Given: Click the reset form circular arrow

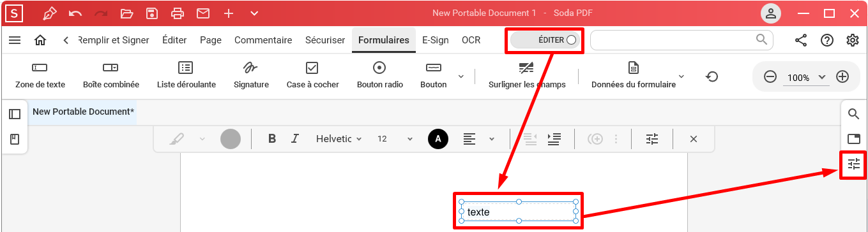Looking at the screenshot, I should coord(712,76).
